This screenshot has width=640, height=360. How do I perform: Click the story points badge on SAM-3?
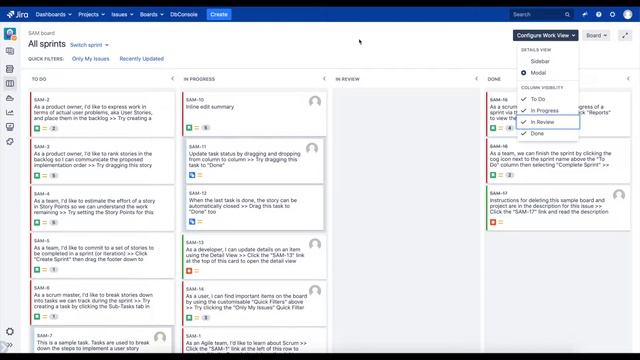click(53, 176)
